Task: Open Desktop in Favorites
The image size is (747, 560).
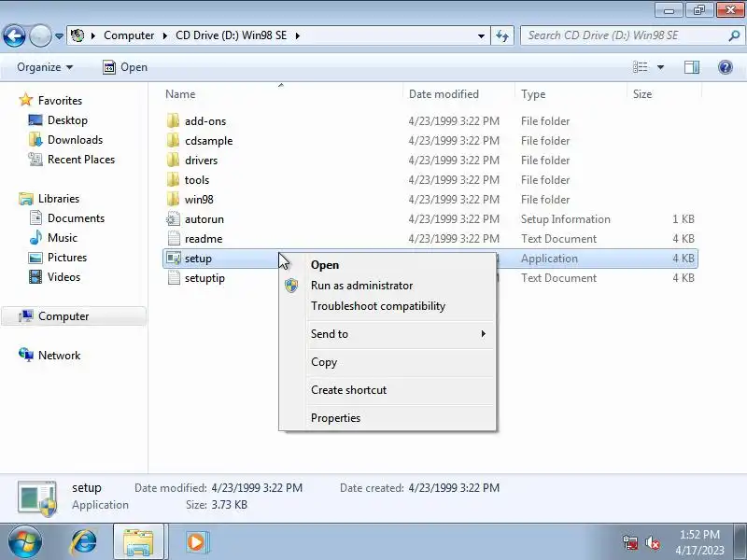Action: point(67,120)
